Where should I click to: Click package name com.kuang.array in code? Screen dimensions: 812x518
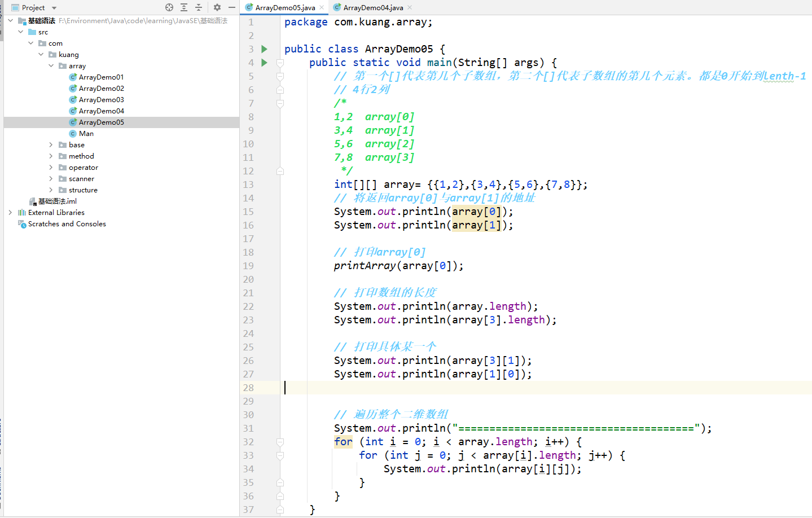pyautogui.click(x=380, y=22)
